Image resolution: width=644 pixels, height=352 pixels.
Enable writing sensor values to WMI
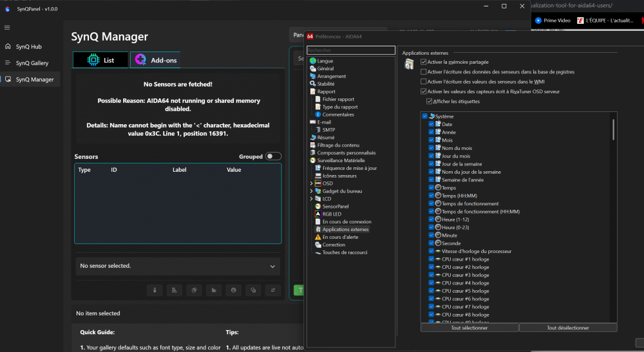tap(424, 82)
